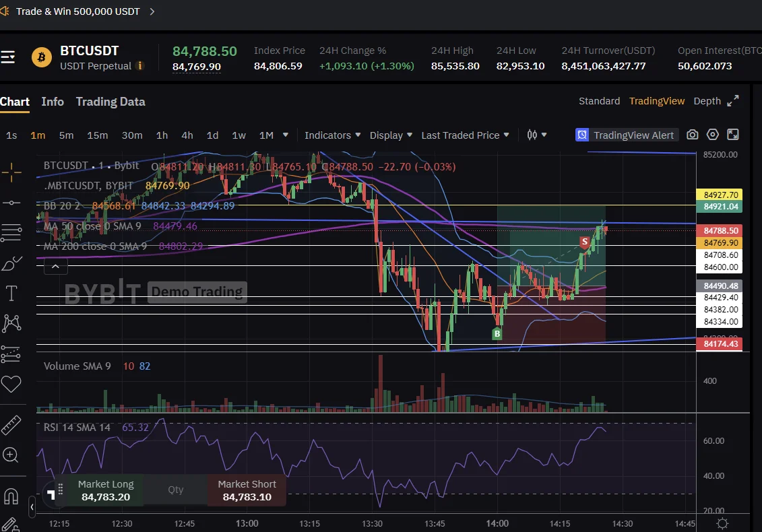Add chart to favorites heart icon
This screenshot has height=532, width=762.
click(x=11, y=384)
